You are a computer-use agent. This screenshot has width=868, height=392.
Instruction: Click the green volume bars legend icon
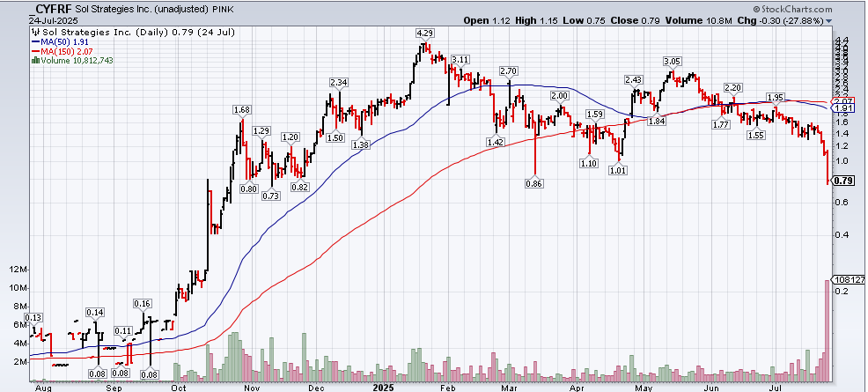click(34, 60)
